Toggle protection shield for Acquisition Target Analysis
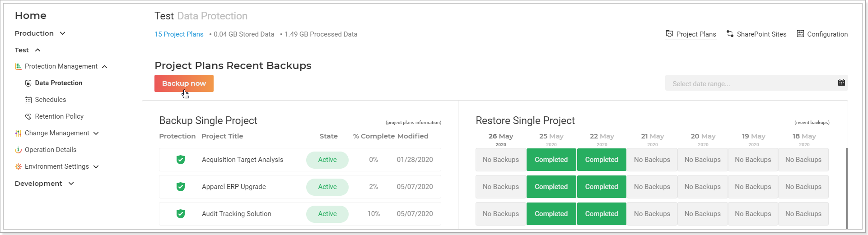 coord(181,160)
